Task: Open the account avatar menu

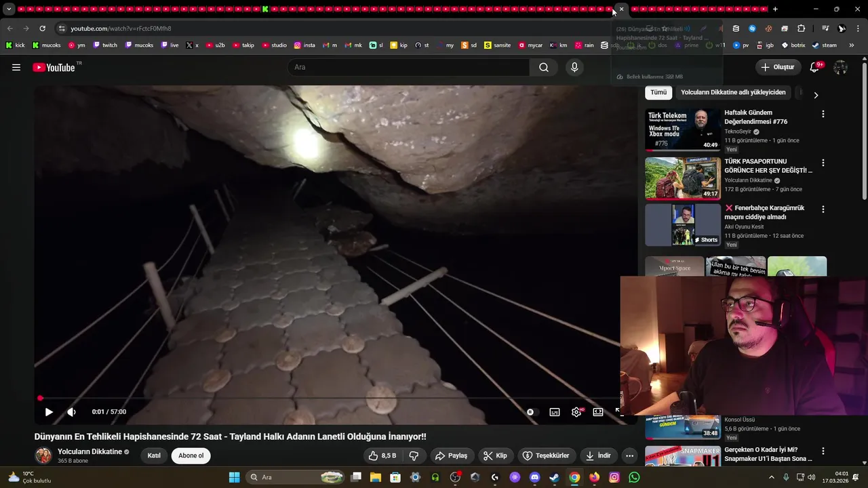Action: tap(840, 67)
